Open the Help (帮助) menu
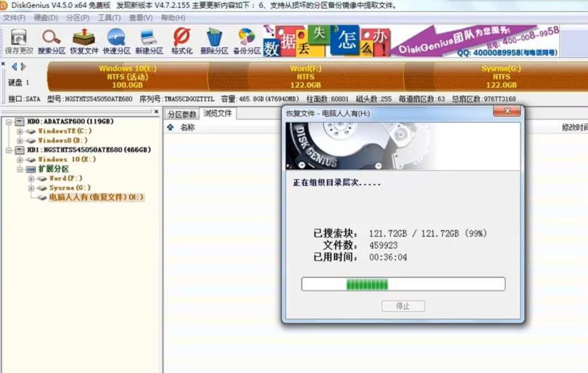This screenshot has height=373, width=588. (x=173, y=18)
